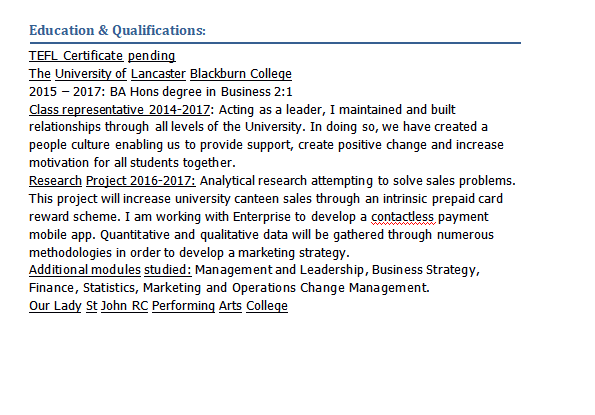The height and width of the screenshot is (415, 595).
Task: Click the words marketing strategy
Action: coord(293,253)
